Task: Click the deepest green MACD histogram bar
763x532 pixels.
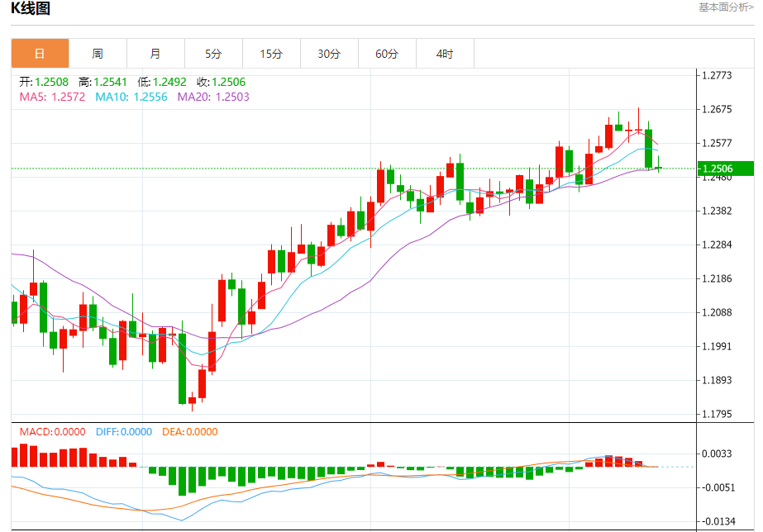Action: pos(183,481)
